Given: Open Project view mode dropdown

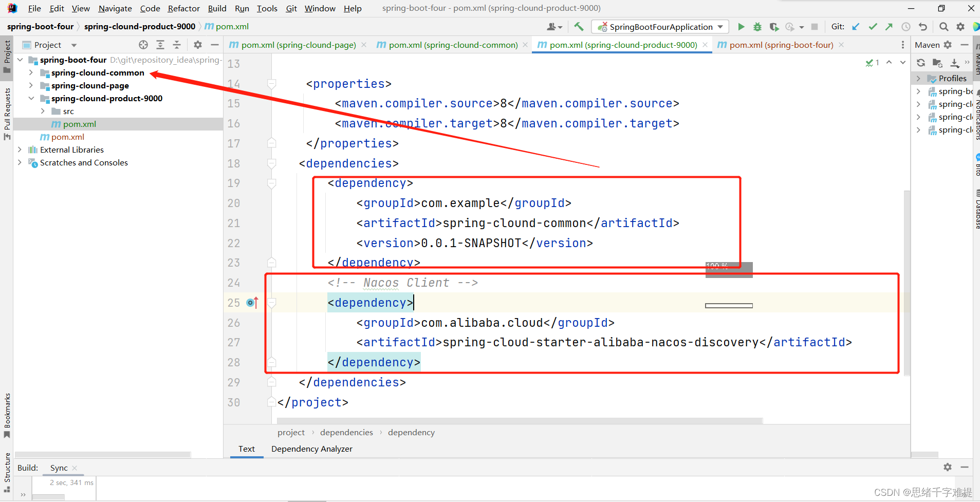Looking at the screenshot, I should click(x=74, y=45).
